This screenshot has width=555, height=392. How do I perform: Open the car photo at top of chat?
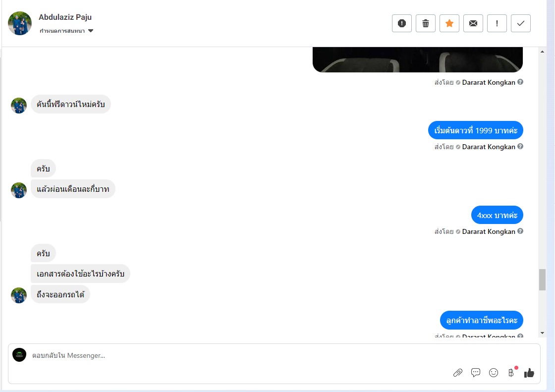[418, 59]
